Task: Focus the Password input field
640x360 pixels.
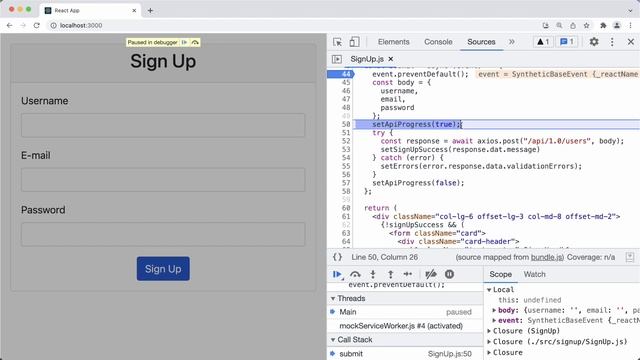Action: (x=163, y=234)
